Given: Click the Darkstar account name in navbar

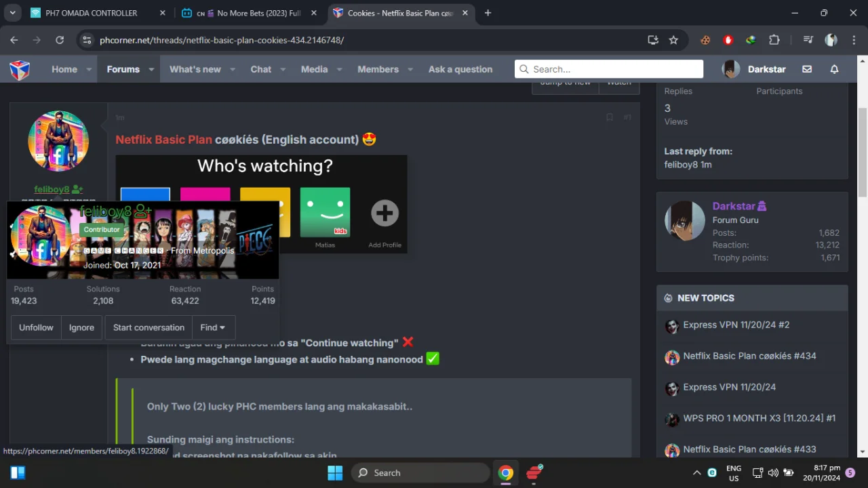Looking at the screenshot, I should pos(767,69).
